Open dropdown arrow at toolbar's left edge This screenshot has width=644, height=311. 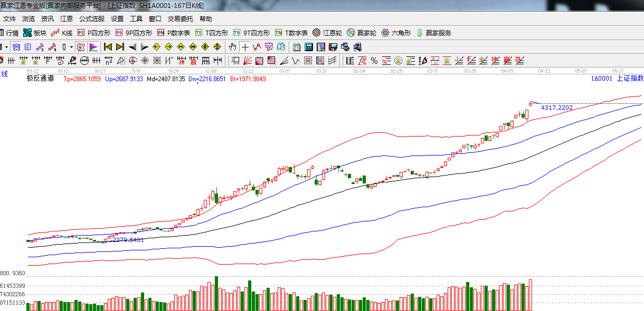click(x=6, y=47)
